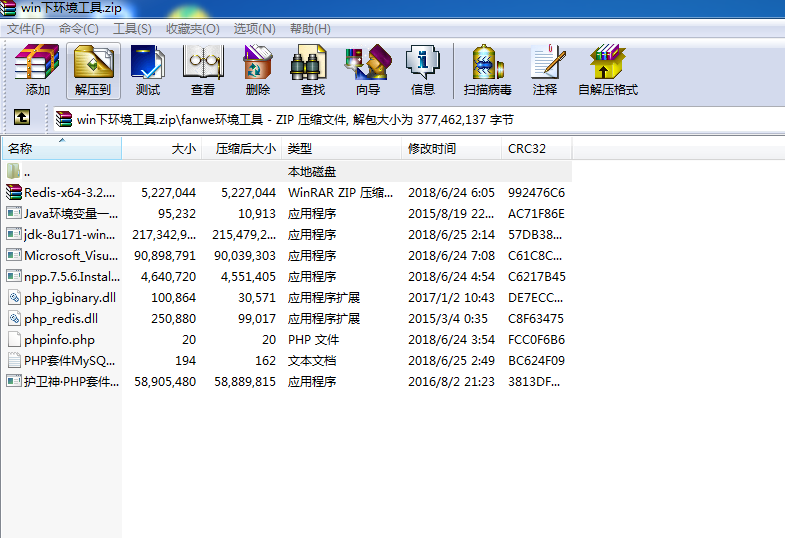Click compressed size 10,913
The image size is (785, 538).
point(257,214)
